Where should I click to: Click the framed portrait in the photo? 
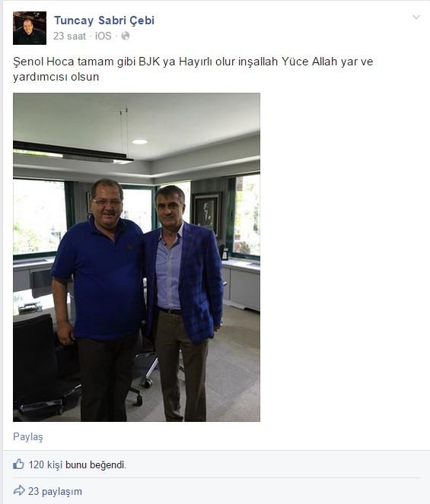[206, 213]
